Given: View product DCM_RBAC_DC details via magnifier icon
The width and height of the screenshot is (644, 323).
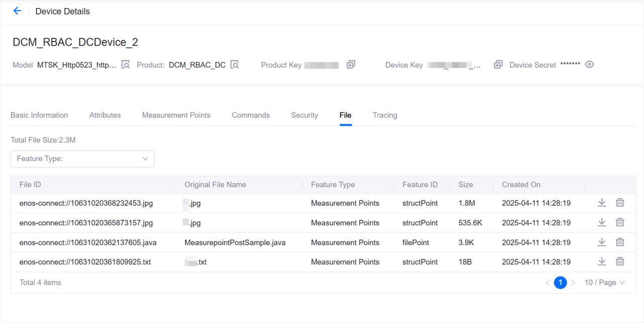Looking at the screenshot, I should (x=234, y=64).
